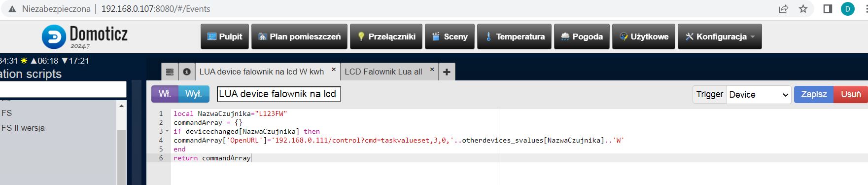Close the 'LCD Falownik Lua all' tab

(x=432, y=70)
